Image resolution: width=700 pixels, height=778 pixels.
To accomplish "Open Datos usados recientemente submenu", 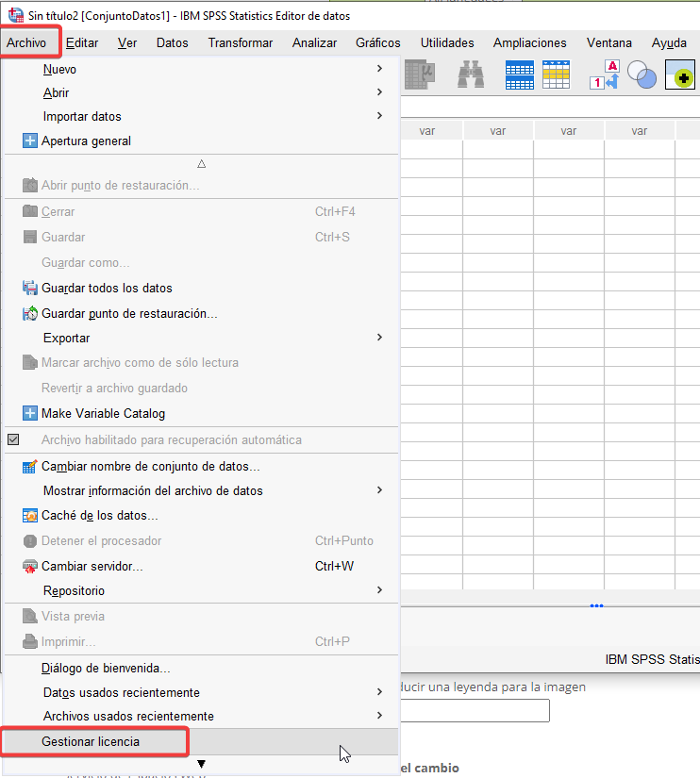I will (x=122, y=692).
